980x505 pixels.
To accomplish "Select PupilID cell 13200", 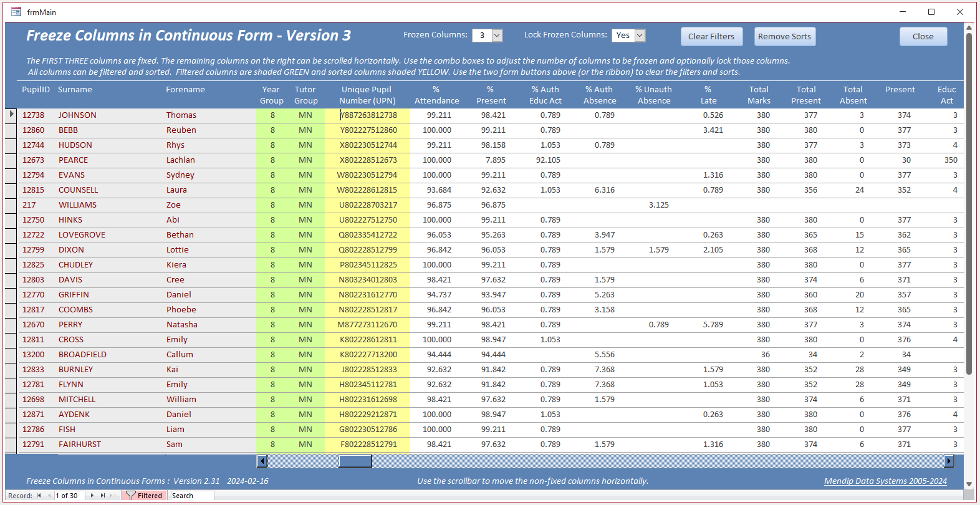I will pos(33,355).
